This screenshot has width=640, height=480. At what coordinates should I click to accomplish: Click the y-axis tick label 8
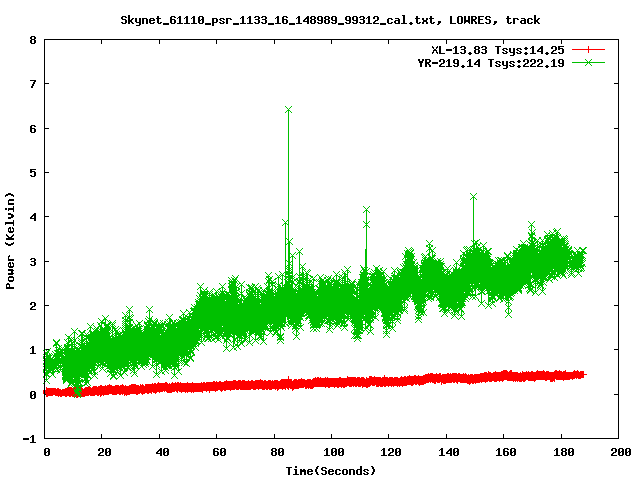click(x=33, y=41)
